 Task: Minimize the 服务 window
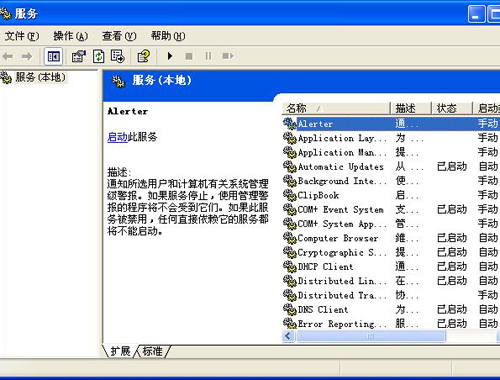(477, 14)
